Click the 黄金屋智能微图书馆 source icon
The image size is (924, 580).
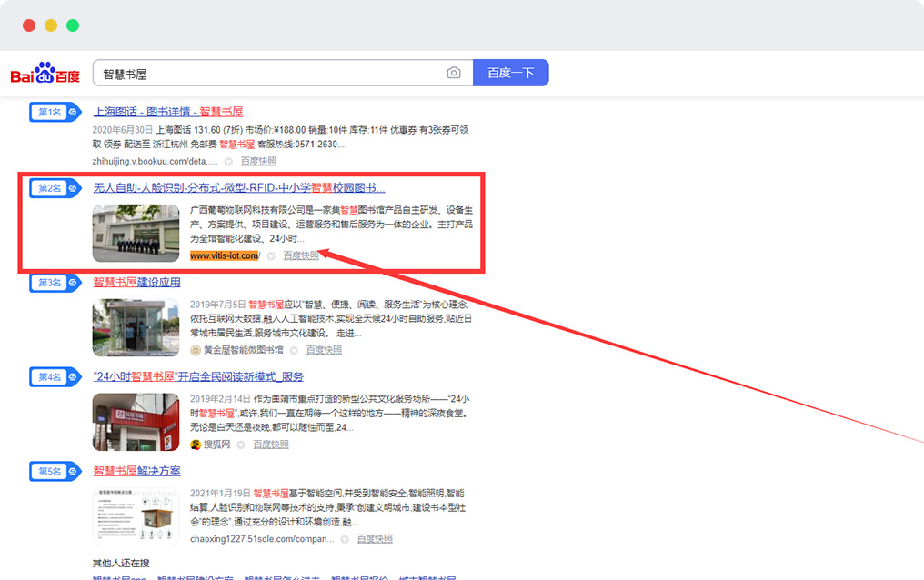[x=196, y=350]
